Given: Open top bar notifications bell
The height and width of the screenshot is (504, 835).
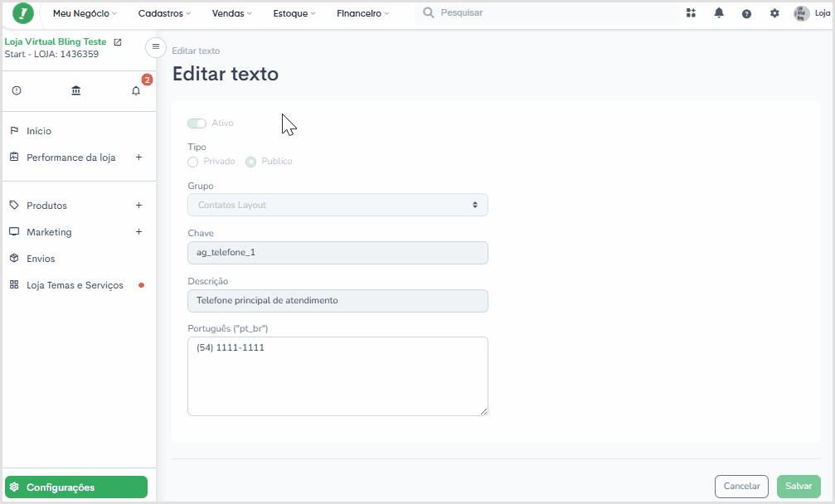Looking at the screenshot, I should point(719,12).
